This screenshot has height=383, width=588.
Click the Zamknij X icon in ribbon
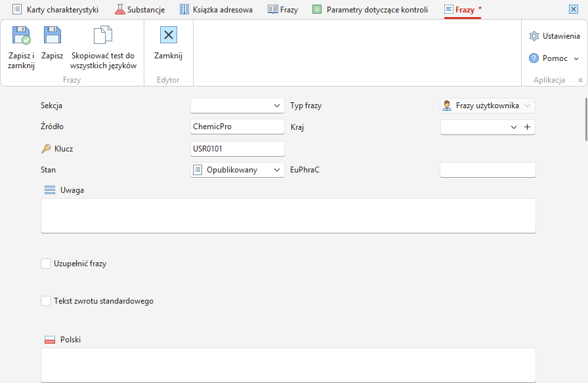(169, 35)
